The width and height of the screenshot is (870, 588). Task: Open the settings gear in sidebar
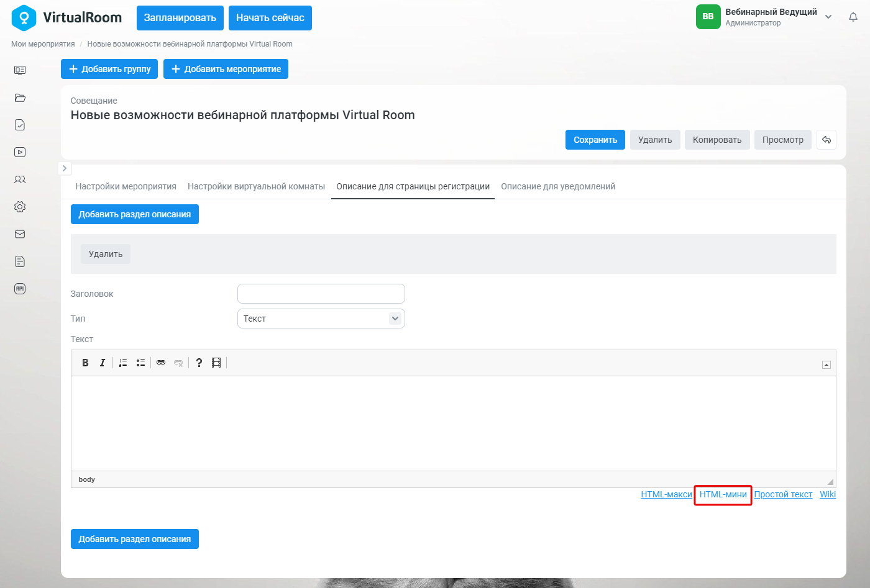click(x=20, y=207)
